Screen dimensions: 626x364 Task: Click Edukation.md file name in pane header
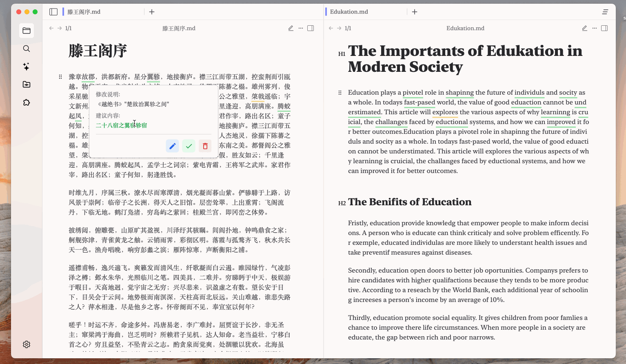[465, 28]
